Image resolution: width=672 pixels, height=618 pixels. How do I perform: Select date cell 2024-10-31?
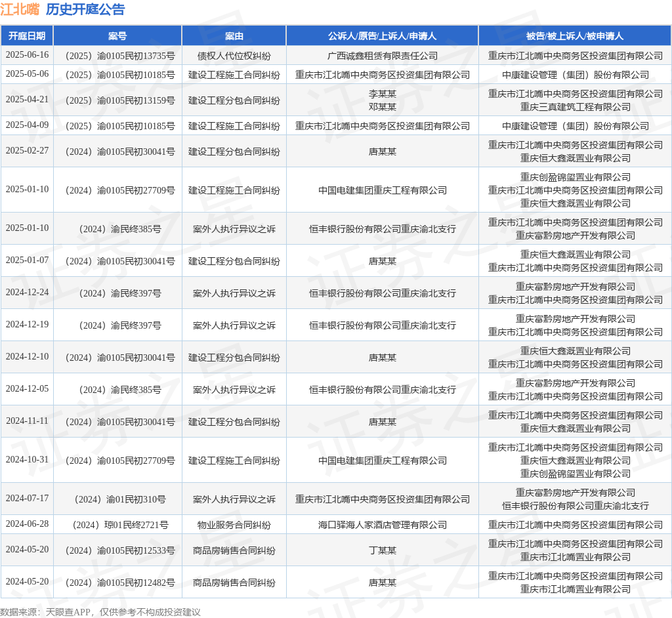27,459
